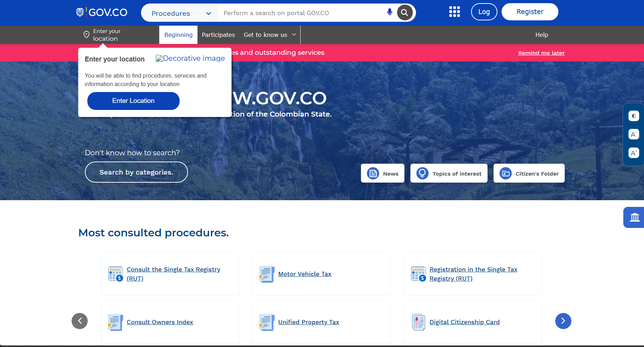Image resolution: width=644 pixels, height=347 pixels.
Task: Increase font size with A+ icon
Action: [x=633, y=153]
